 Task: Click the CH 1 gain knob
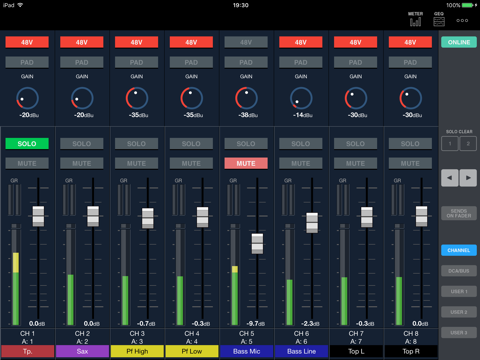coord(27,98)
